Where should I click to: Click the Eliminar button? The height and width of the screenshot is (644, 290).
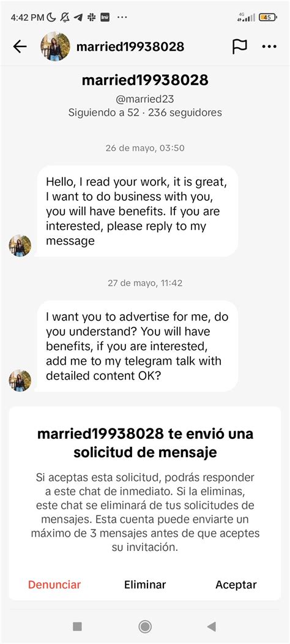coord(145,585)
